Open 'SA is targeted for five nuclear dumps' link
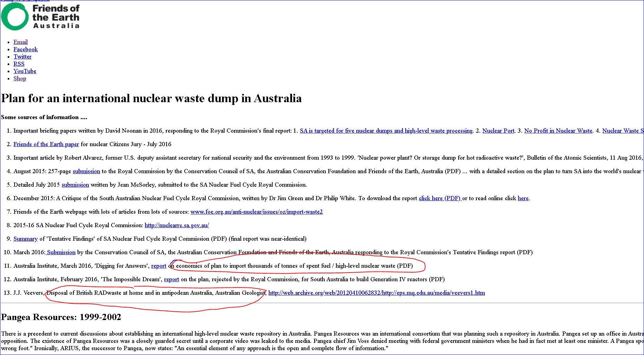644x355 pixels. click(386, 131)
